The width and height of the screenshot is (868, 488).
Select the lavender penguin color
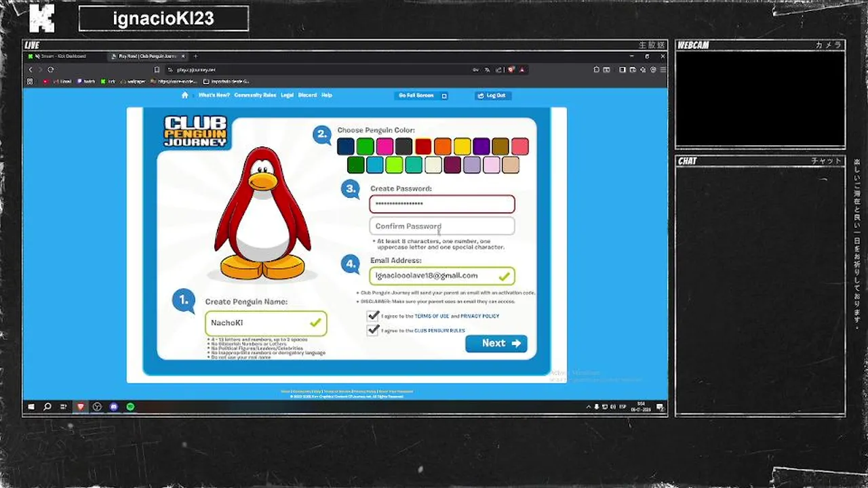coord(471,165)
